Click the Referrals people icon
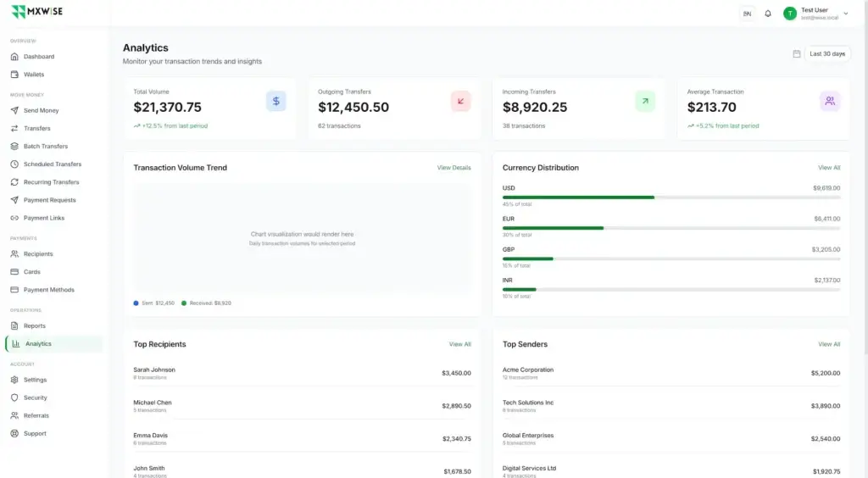 pos(14,415)
